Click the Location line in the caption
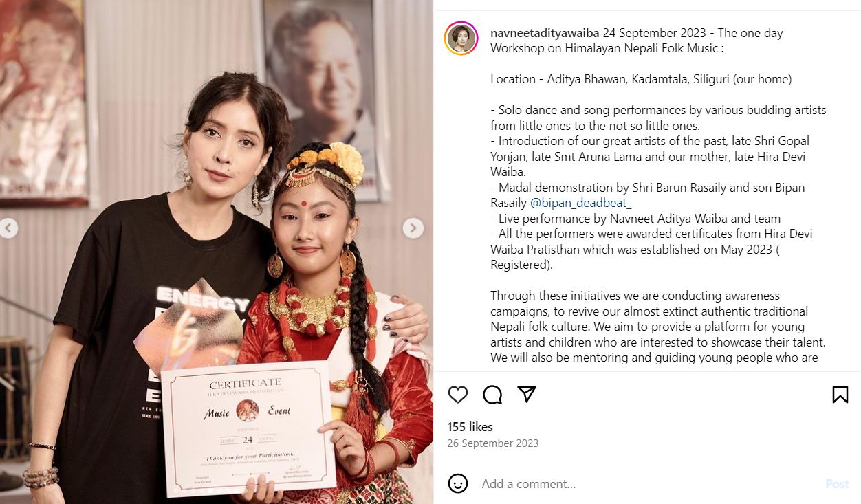861x504 pixels. point(641,79)
